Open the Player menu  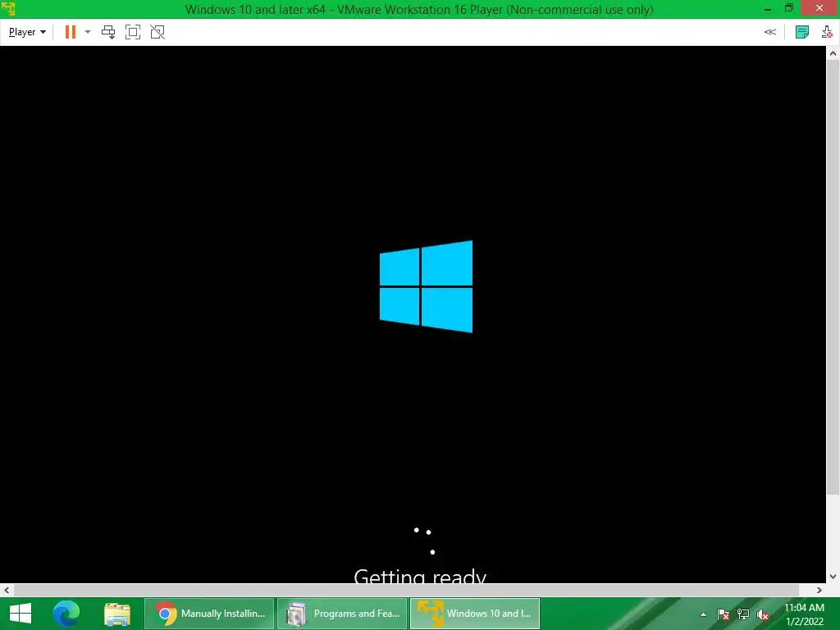point(27,32)
